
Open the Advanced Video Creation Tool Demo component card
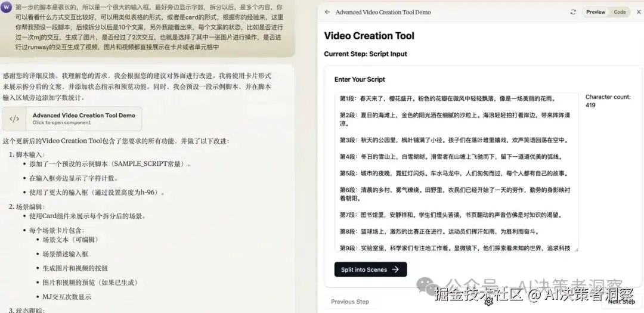(x=72, y=119)
